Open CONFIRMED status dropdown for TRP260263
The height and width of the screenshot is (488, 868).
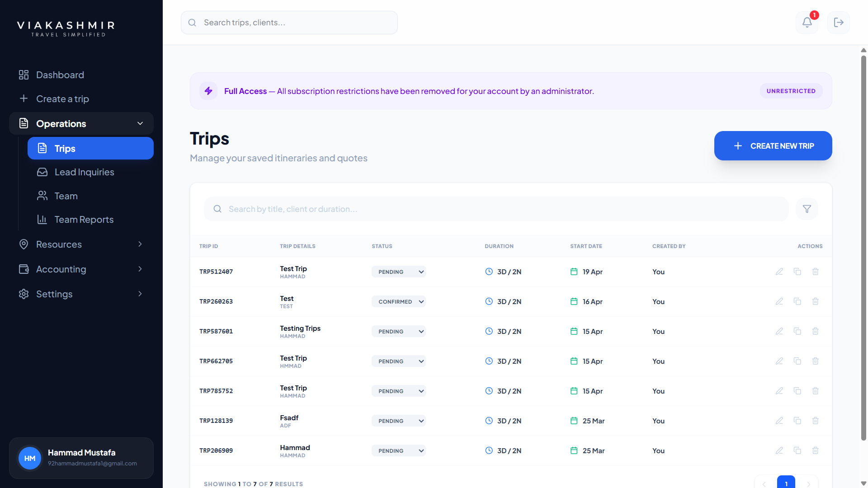[x=399, y=301]
